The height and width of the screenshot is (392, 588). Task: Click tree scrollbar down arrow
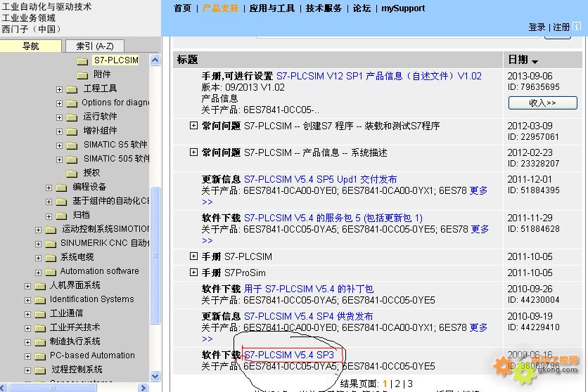[x=155, y=376]
